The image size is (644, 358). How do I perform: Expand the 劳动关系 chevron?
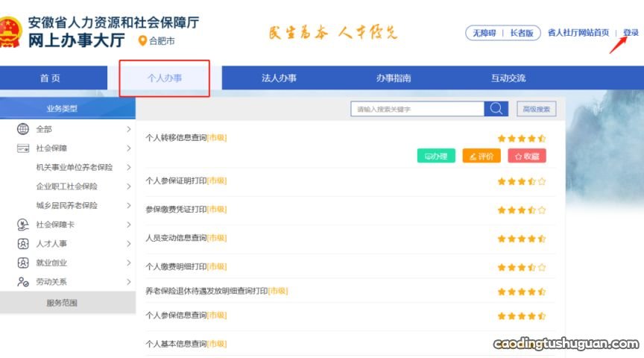128,281
